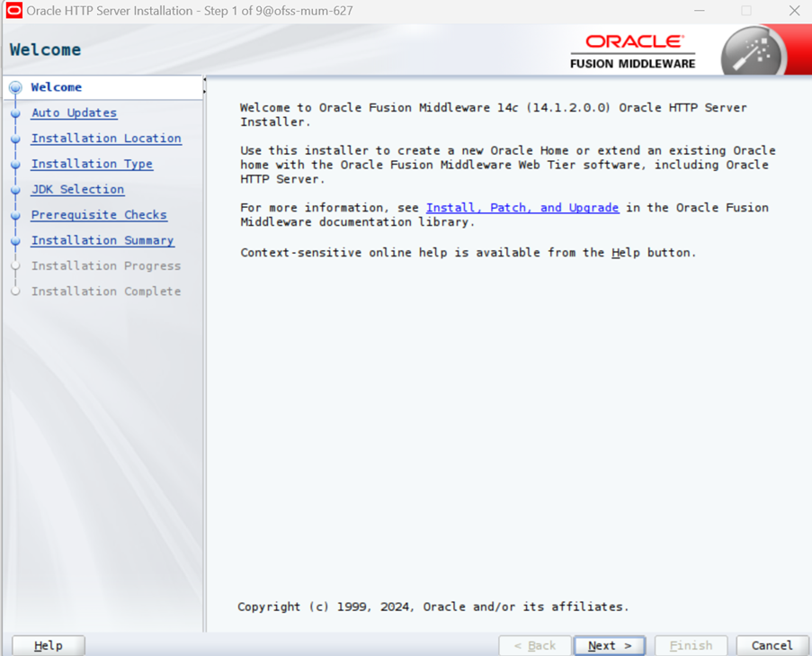Select the Welcome step in sidebar
Screen dimensions: 812x656
[56, 87]
